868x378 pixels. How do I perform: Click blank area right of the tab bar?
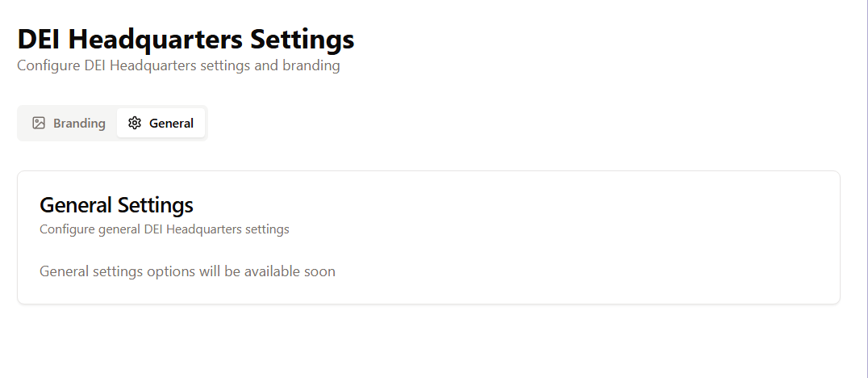(484, 124)
